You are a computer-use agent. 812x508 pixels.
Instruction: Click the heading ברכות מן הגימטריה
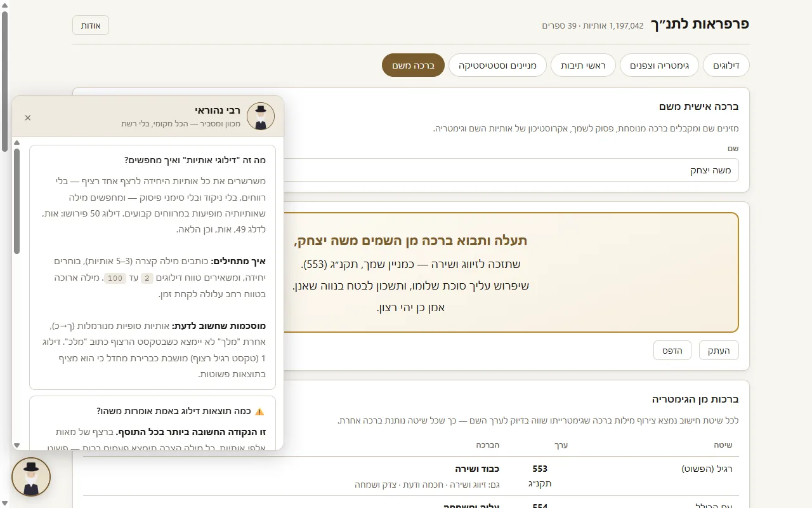[x=695, y=399]
